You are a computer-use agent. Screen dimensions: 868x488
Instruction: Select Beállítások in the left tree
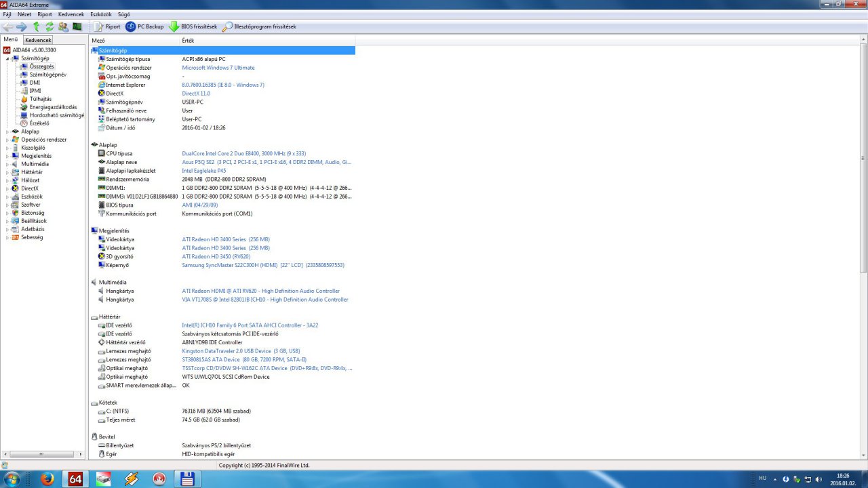tap(33, 221)
